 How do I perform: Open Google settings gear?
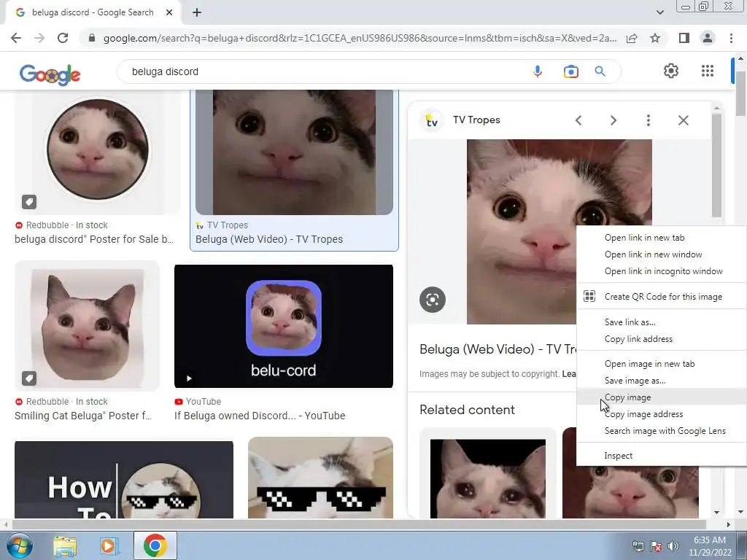coord(671,71)
